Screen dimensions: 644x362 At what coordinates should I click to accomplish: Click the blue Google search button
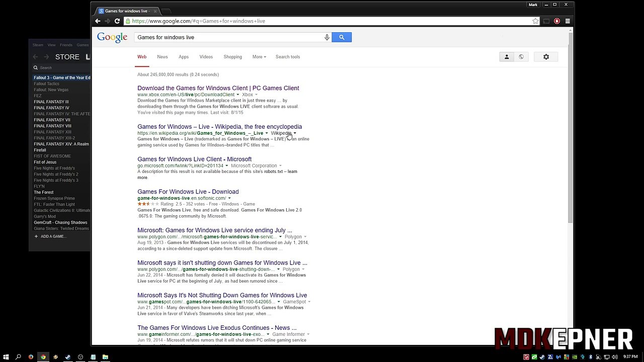coord(342,37)
